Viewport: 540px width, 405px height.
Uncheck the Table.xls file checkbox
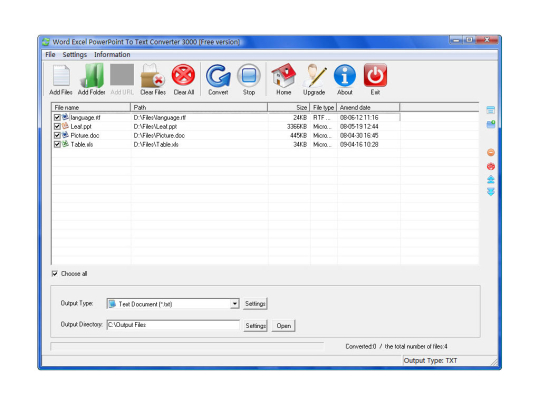point(57,145)
